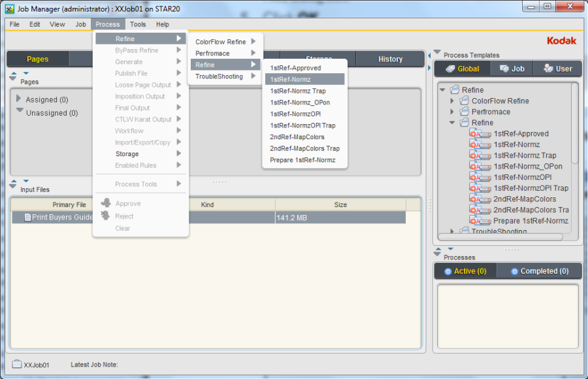The width and height of the screenshot is (588, 379).
Task: Collapse the Unassigned (0) pages group
Action: pyautogui.click(x=20, y=111)
